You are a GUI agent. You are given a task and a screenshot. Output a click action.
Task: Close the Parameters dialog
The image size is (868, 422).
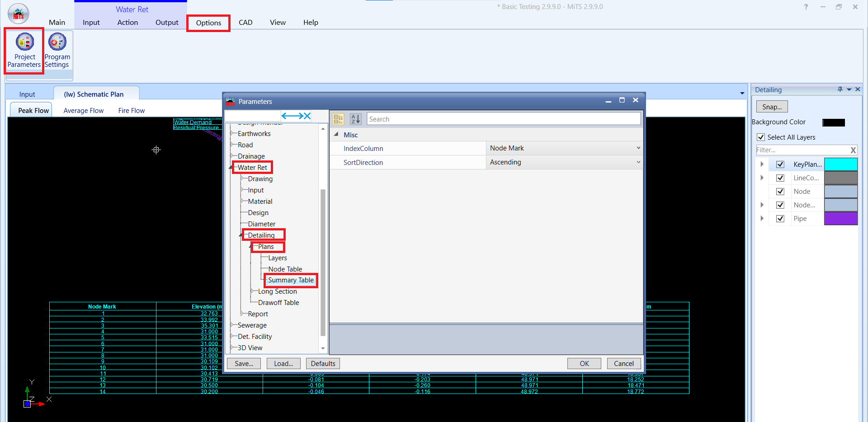point(636,100)
